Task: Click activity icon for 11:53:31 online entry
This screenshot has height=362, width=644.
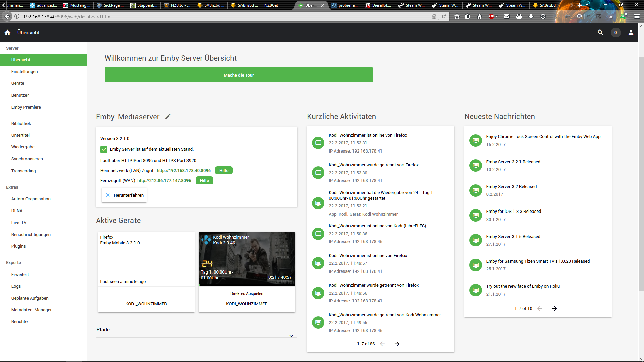Action: tap(318, 143)
